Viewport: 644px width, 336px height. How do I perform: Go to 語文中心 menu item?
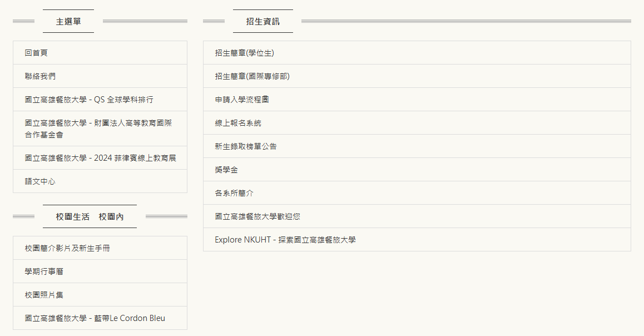pyautogui.click(x=40, y=181)
